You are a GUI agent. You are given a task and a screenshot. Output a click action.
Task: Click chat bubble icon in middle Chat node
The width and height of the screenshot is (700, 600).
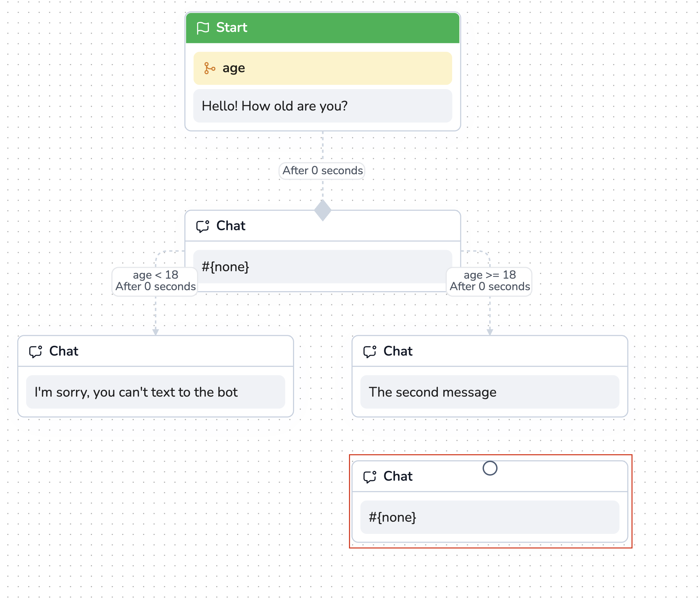click(x=203, y=226)
